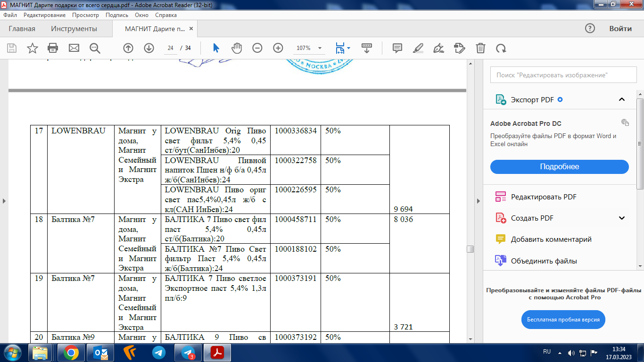The image size is (644, 362).
Task: Zoom out with the minus button
Action: point(257,48)
